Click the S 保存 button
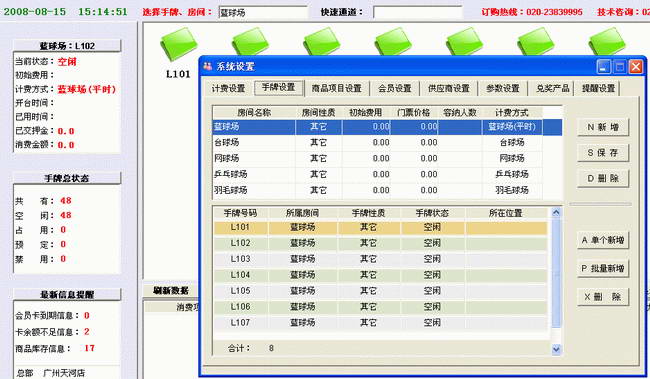 click(x=603, y=153)
